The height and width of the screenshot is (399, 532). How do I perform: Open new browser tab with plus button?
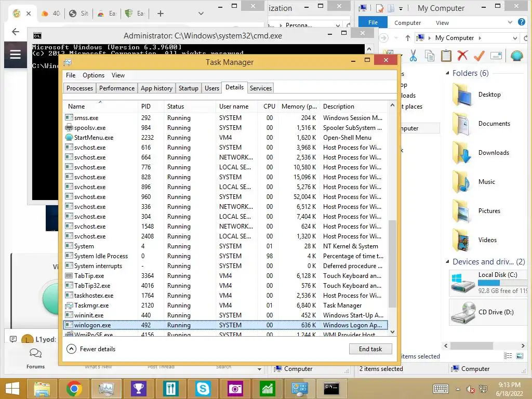(x=161, y=14)
